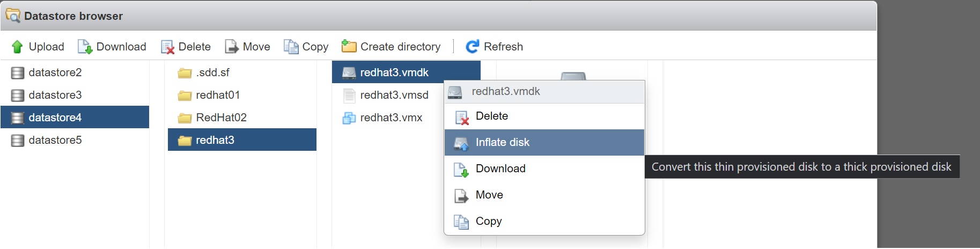Viewport: 980px width, 249px height.
Task: Open the .sdd.sf folder
Action: (212, 72)
